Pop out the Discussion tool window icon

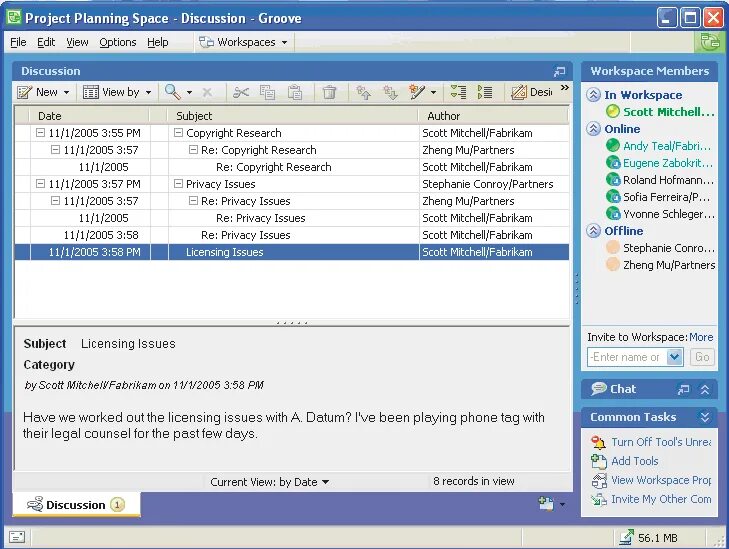559,71
